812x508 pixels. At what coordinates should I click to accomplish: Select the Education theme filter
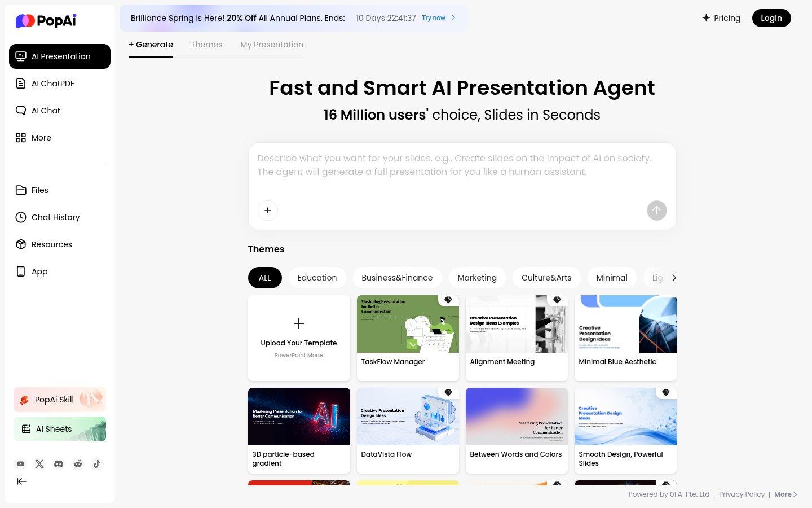coord(317,278)
